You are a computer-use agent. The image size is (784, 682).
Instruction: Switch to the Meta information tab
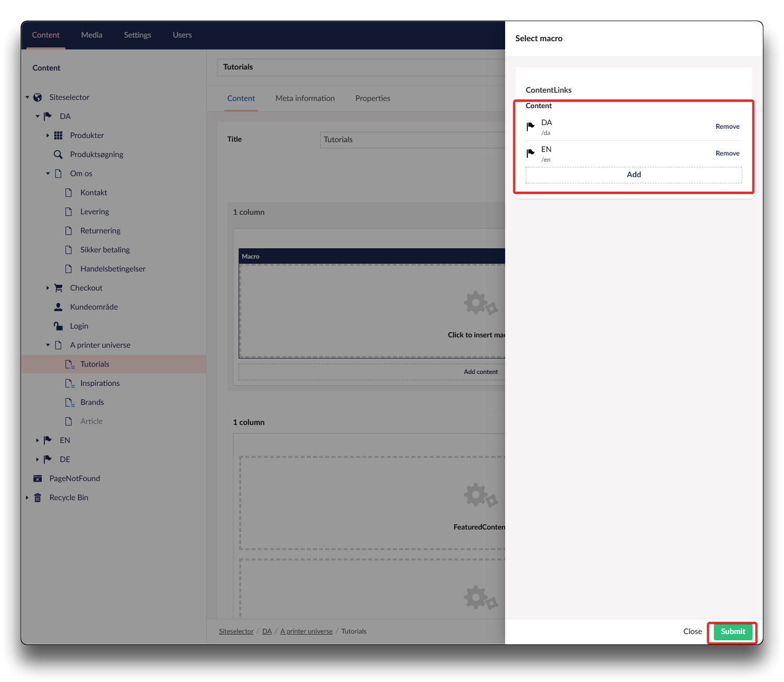click(x=305, y=98)
